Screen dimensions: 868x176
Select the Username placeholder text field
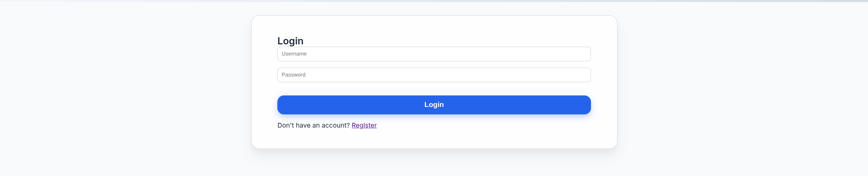coord(434,54)
